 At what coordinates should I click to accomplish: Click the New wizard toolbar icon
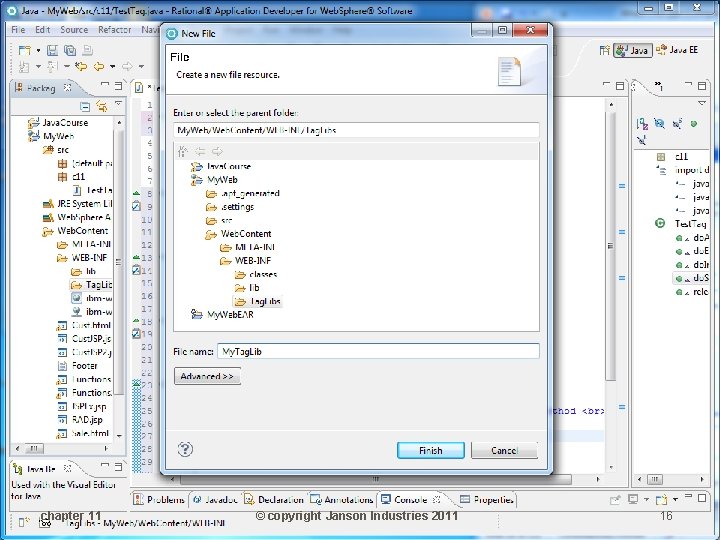[24, 50]
